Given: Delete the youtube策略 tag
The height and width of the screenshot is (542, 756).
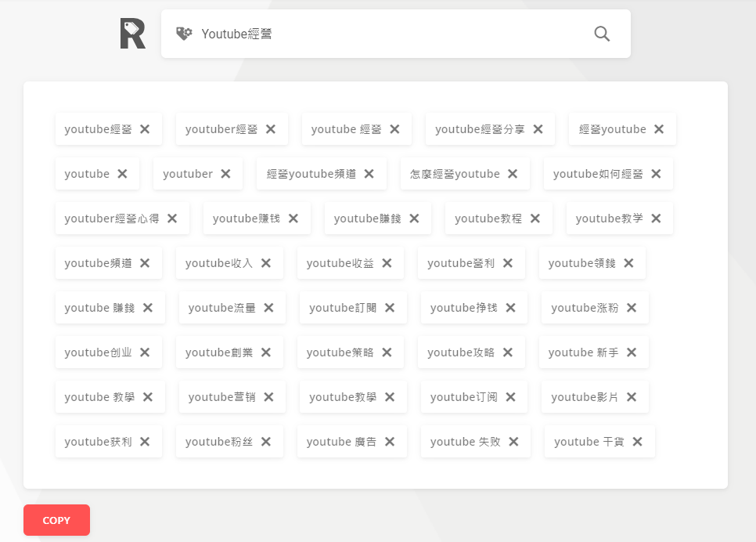Looking at the screenshot, I should point(387,352).
